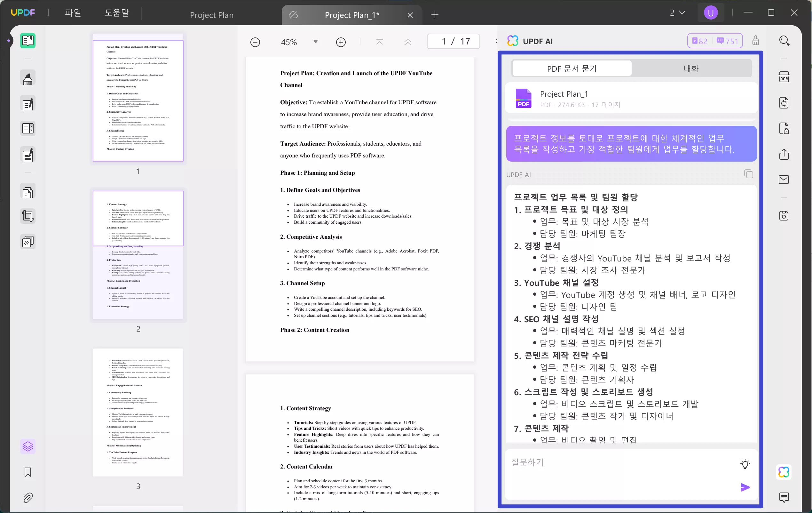Click the zoom in plus icon
This screenshot has height=513, width=812.
tap(341, 42)
